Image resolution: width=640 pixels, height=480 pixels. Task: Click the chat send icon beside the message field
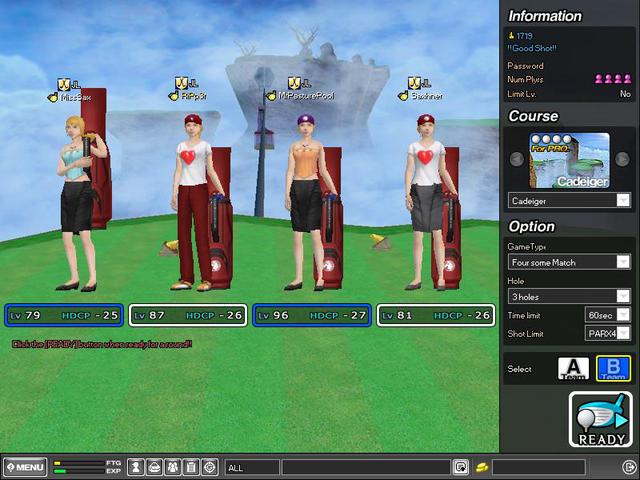[x=461, y=467]
